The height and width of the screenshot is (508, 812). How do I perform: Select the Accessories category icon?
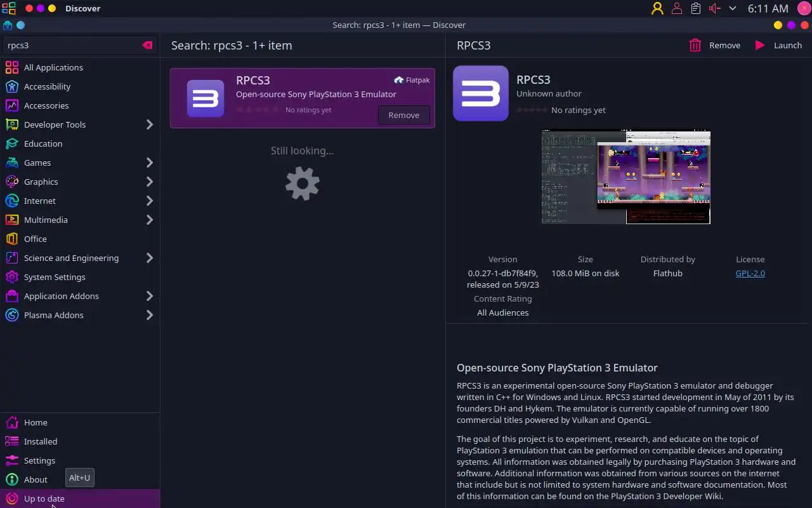[x=11, y=105]
